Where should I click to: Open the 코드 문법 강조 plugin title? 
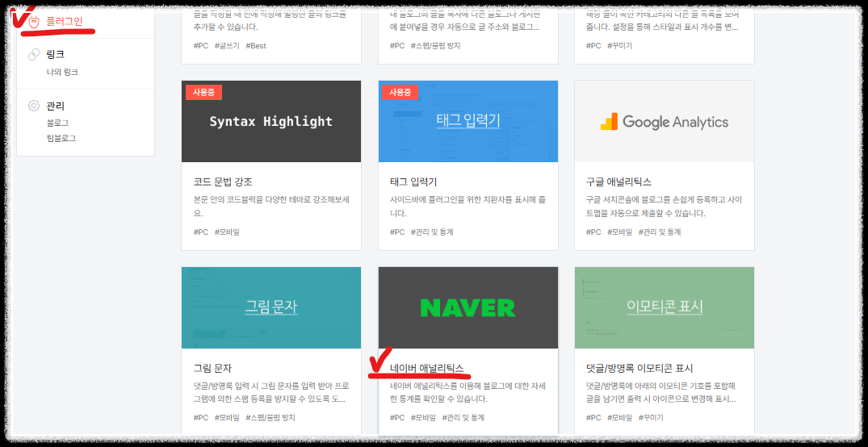(x=223, y=182)
